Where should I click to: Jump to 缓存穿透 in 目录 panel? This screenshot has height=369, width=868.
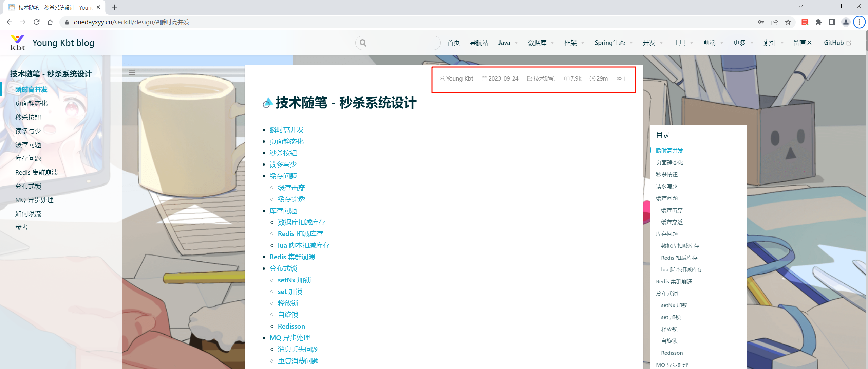(672, 222)
